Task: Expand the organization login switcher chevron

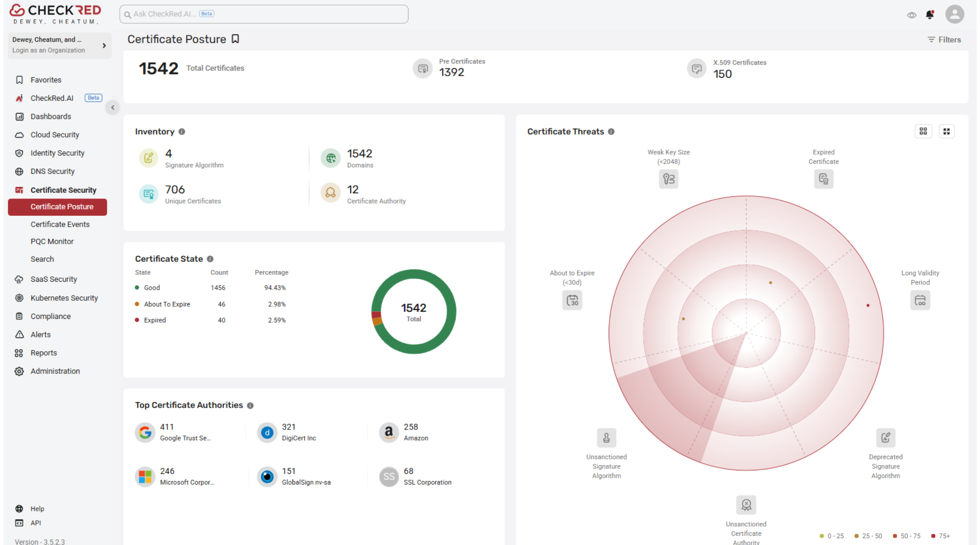Action: 104,46
